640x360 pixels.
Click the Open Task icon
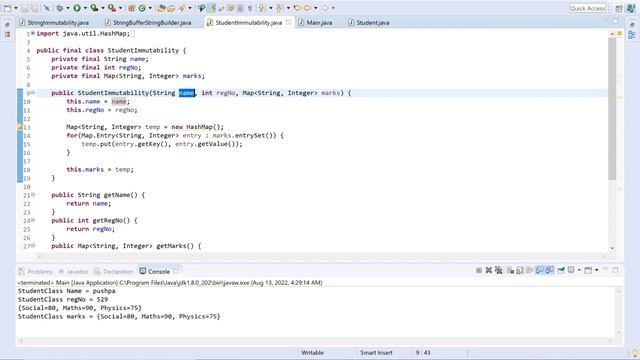coord(171,8)
